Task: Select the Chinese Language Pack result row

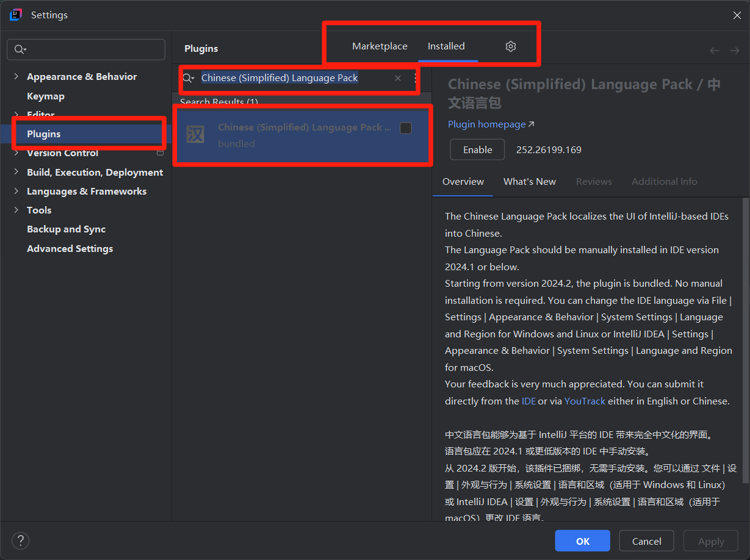Action: point(302,135)
